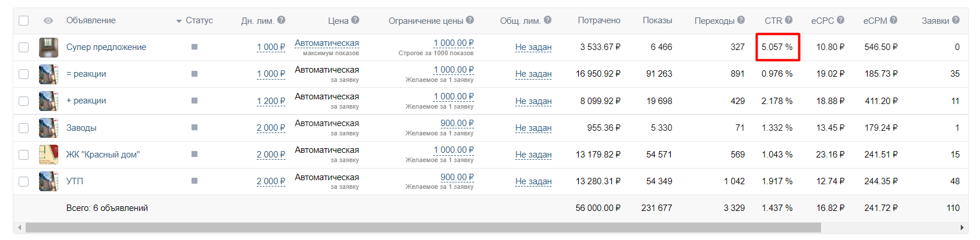
Task: Click stopped status icon for Заводы
Action: pyautogui.click(x=194, y=128)
